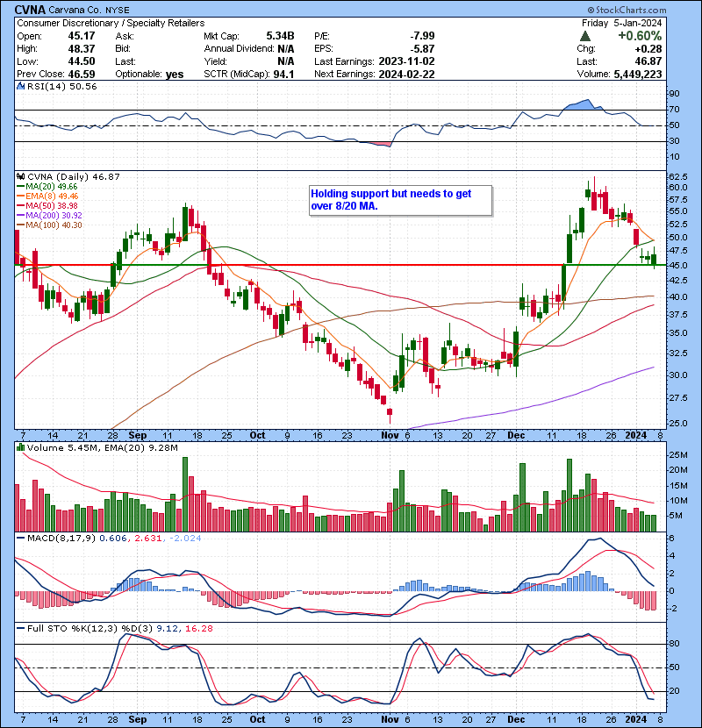Click the MA(100) 40.30 legend entry

(49, 225)
